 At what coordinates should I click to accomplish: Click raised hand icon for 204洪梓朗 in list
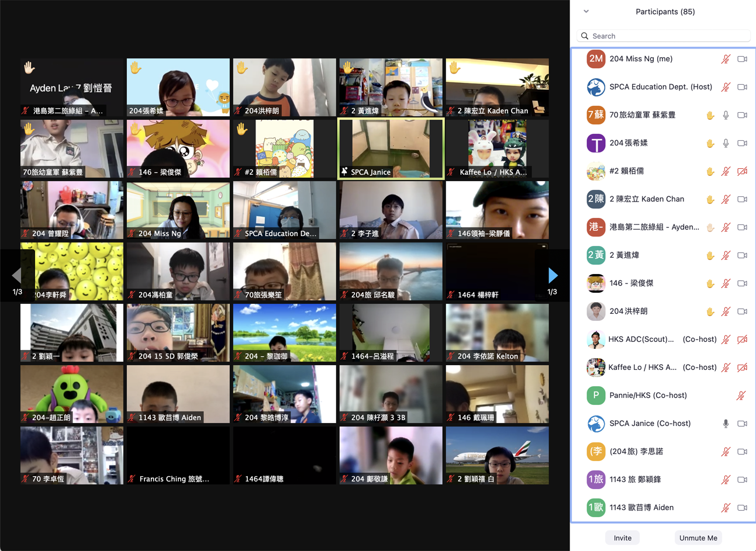click(x=710, y=311)
